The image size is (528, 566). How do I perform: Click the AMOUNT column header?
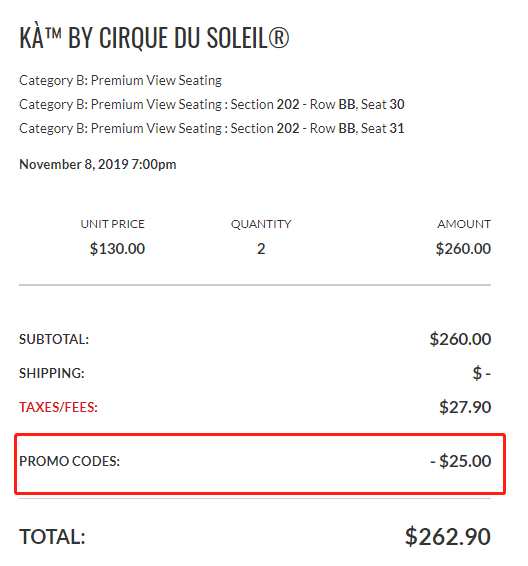point(464,224)
